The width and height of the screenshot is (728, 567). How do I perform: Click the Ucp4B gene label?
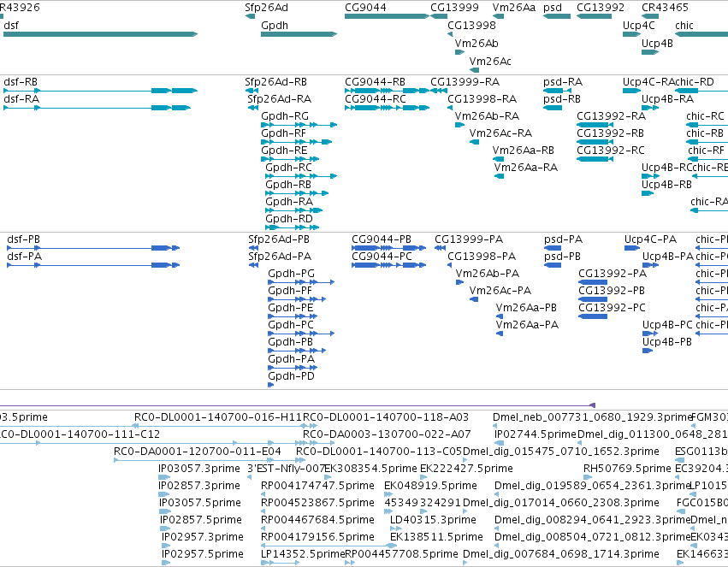(x=658, y=44)
